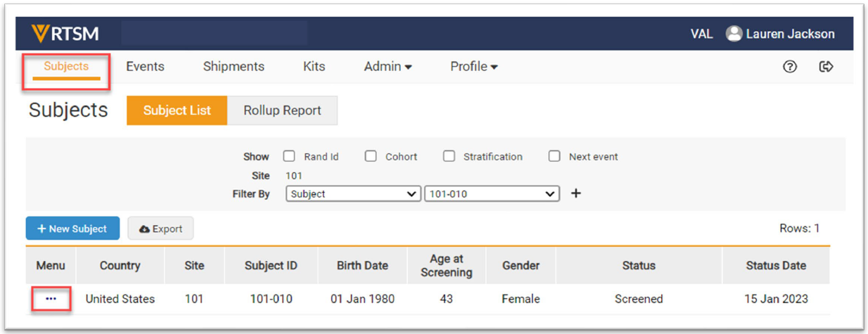Click the RTSM logo

(65, 34)
